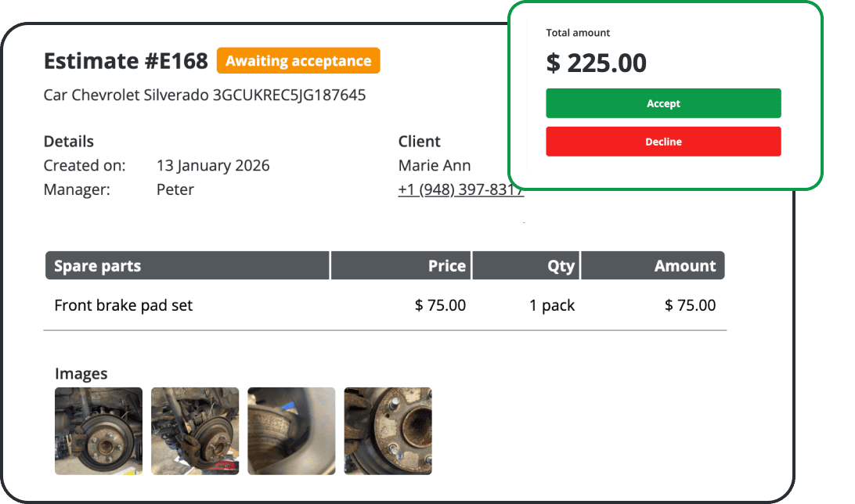
Task: Click the Estimate #E168 title
Action: (x=125, y=60)
